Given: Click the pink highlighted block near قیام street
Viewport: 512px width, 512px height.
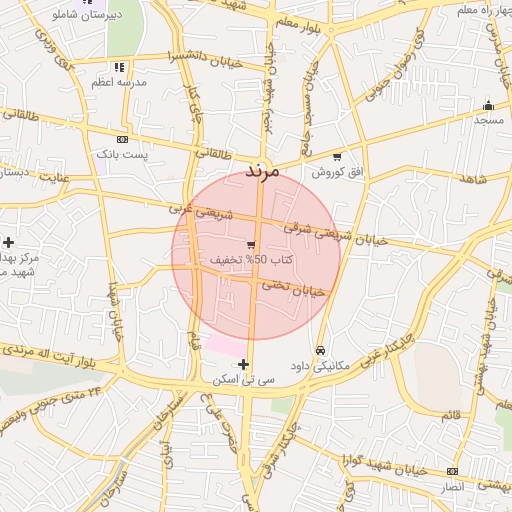Looking at the screenshot, I should coord(226,345).
